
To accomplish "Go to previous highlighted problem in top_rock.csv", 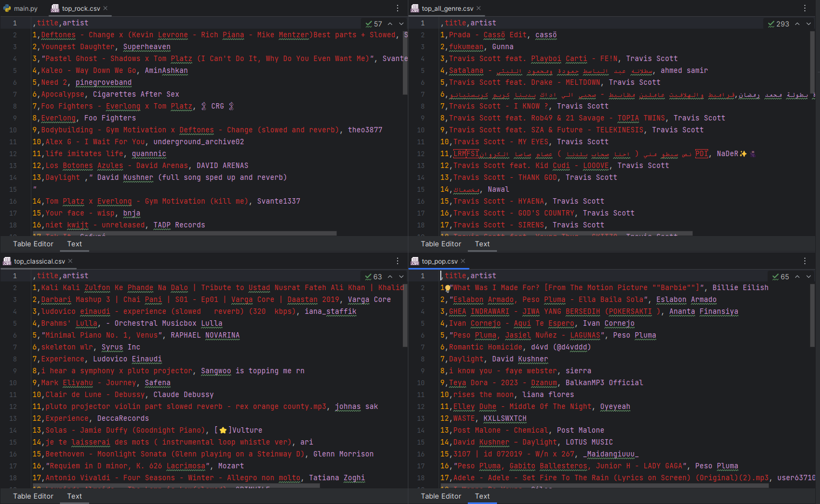I will point(390,24).
